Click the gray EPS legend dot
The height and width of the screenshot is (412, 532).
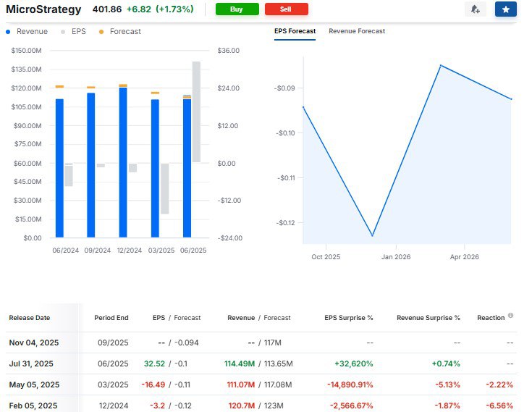(x=63, y=32)
